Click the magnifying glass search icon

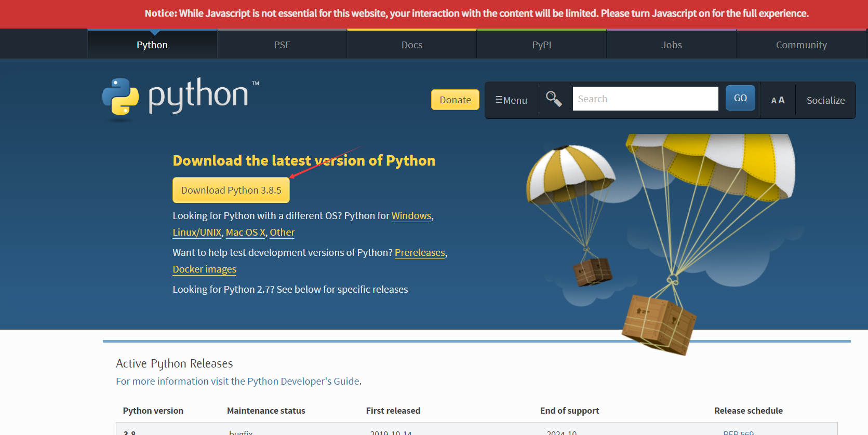(x=554, y=99)
